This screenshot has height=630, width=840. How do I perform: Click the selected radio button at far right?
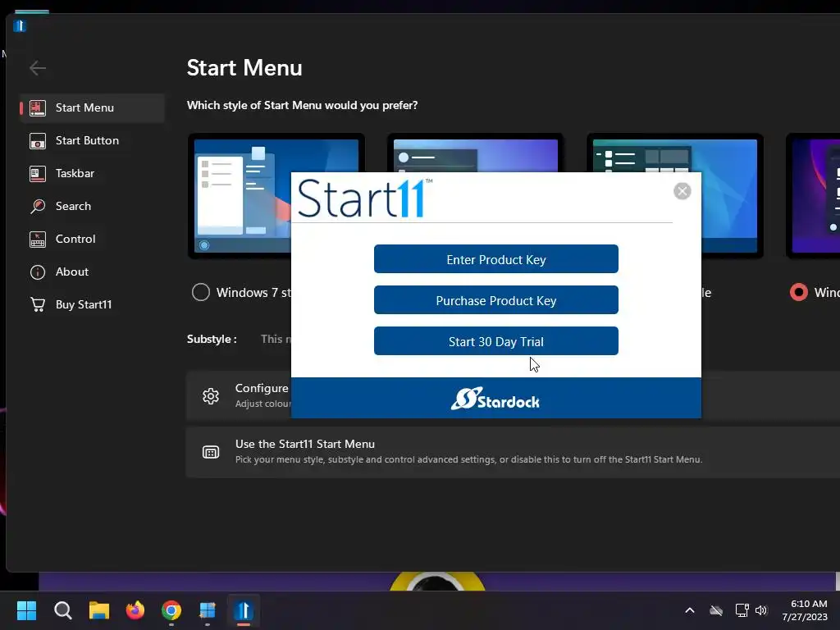pos(799,293)
